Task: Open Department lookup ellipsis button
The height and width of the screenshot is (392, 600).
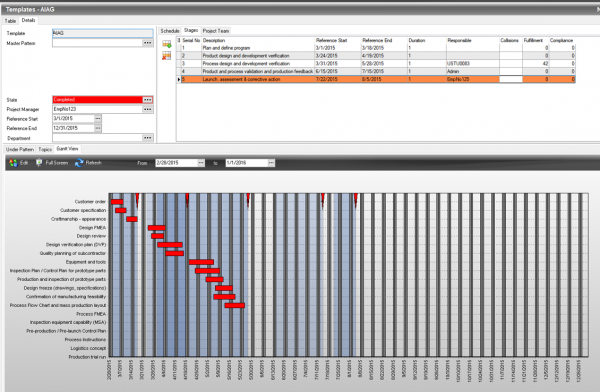Action: point(147,138)
